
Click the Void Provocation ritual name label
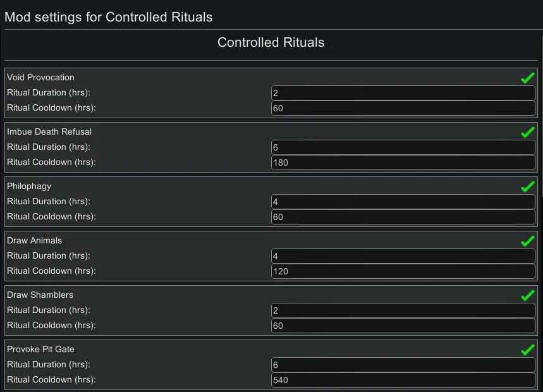[40, 78]
